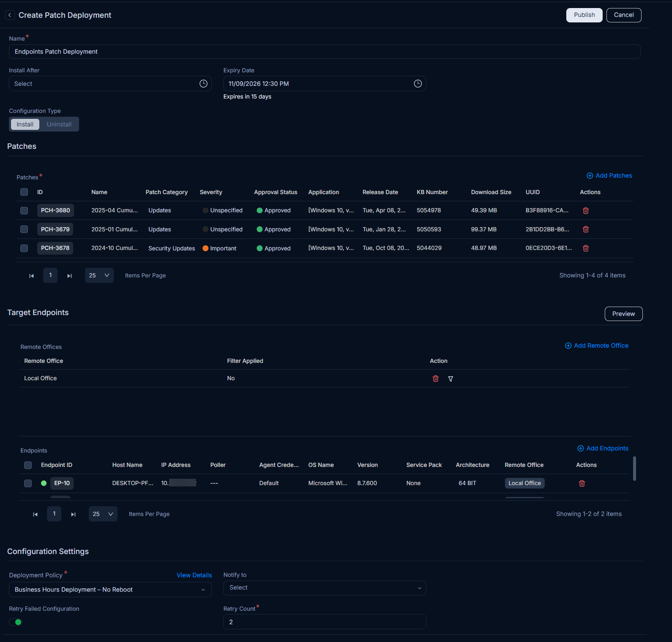Image resolution: width=672 pixels, height=642 pixels.
Task: Click the plus icon beside Add Endpoints
Action: (581, 448)
